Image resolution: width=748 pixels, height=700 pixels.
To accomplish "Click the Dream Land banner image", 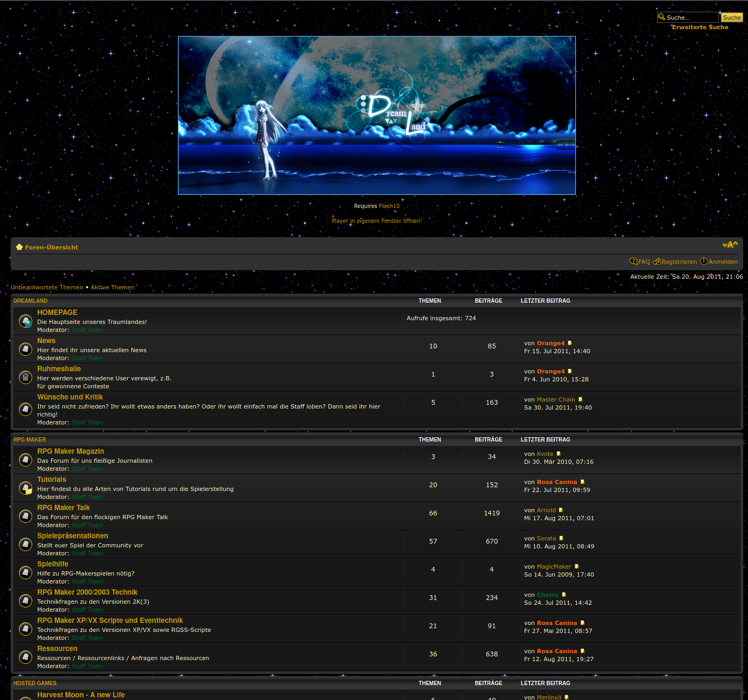I will (x=376, y=115).
